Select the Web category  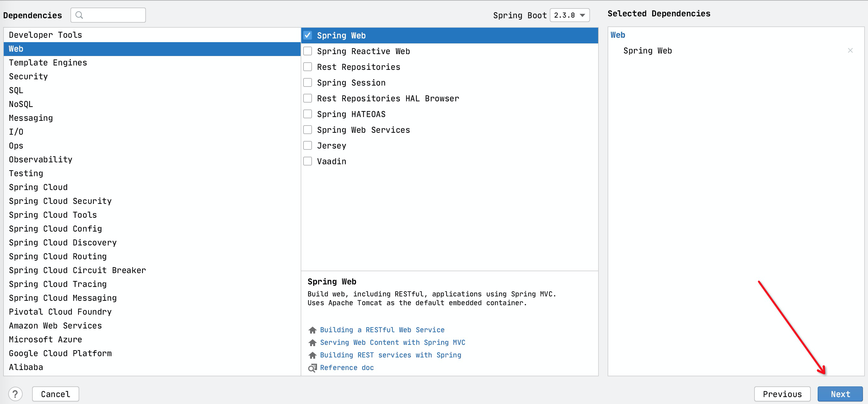click(x=152, y=49)
